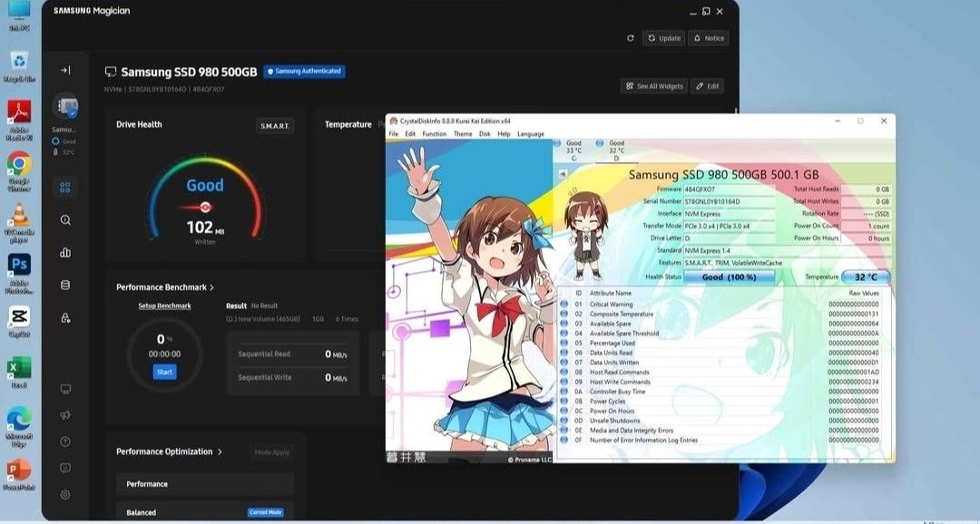Click the chat feedback icon in Magician sidebar
980x524 pixels.
coord(65,468)
